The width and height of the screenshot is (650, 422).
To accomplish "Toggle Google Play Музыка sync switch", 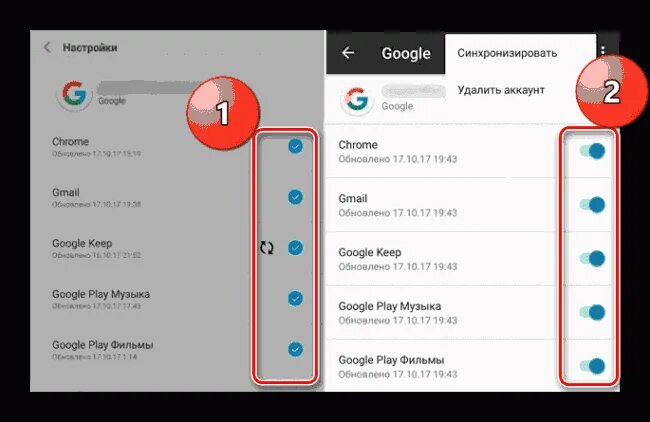I will 592,313.
